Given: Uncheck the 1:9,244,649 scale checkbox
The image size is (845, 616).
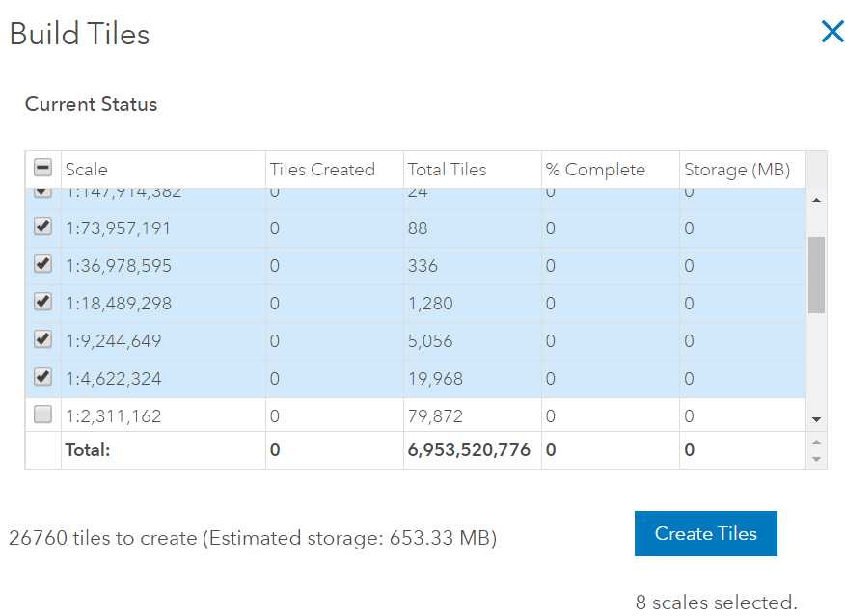Looking at the screenshot, I should click(42, 340).
